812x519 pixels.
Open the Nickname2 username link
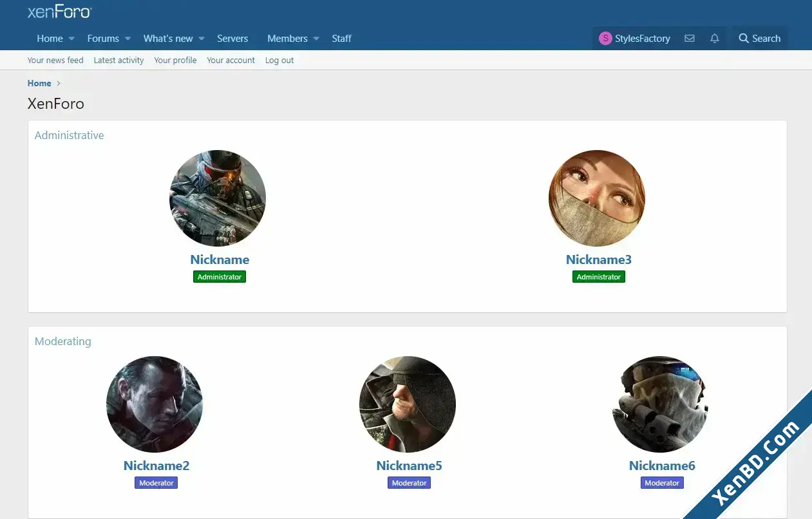pyautogui.click(x=156, y=466)
